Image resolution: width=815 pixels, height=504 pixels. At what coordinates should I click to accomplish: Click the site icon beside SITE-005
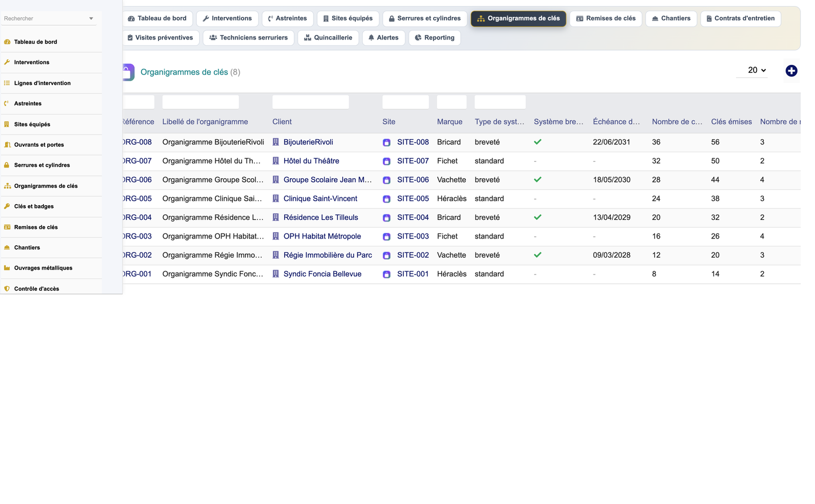(386, 199)
